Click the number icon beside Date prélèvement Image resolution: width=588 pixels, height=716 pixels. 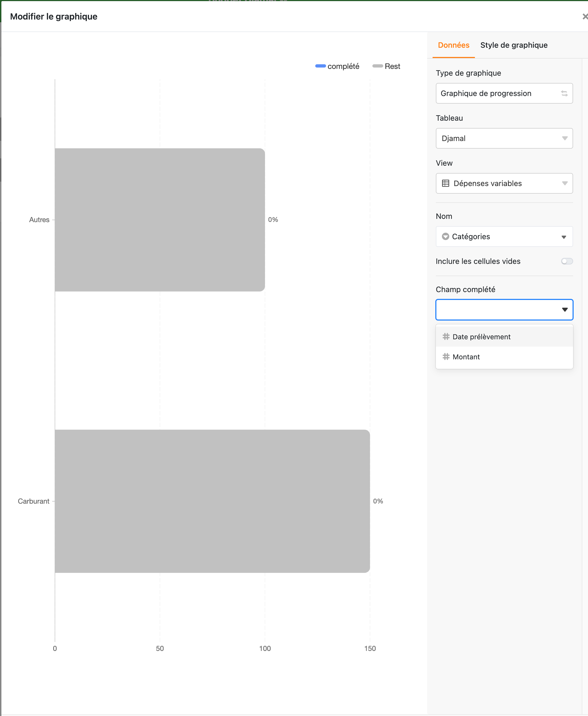(x=446, y=337)
